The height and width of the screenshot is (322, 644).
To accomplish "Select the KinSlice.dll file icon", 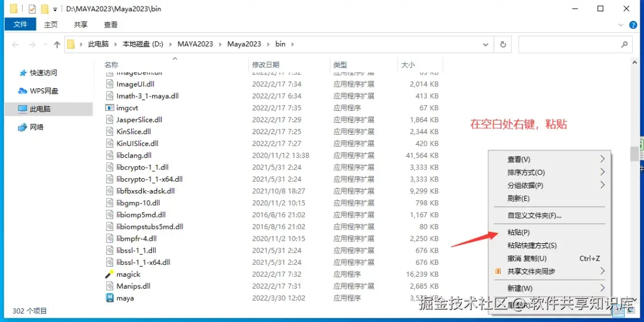I will coord(109,131).
